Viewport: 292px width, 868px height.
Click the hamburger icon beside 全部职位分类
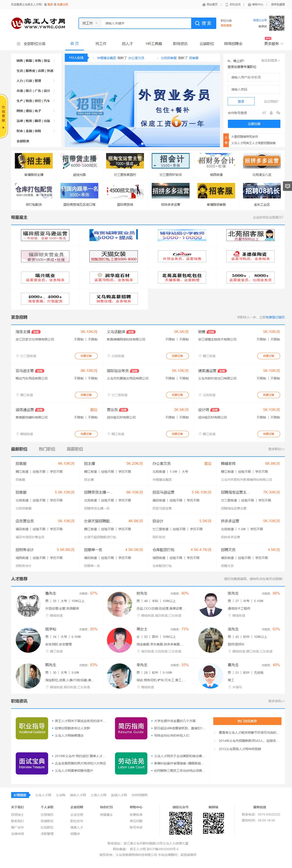coord(18,44)
